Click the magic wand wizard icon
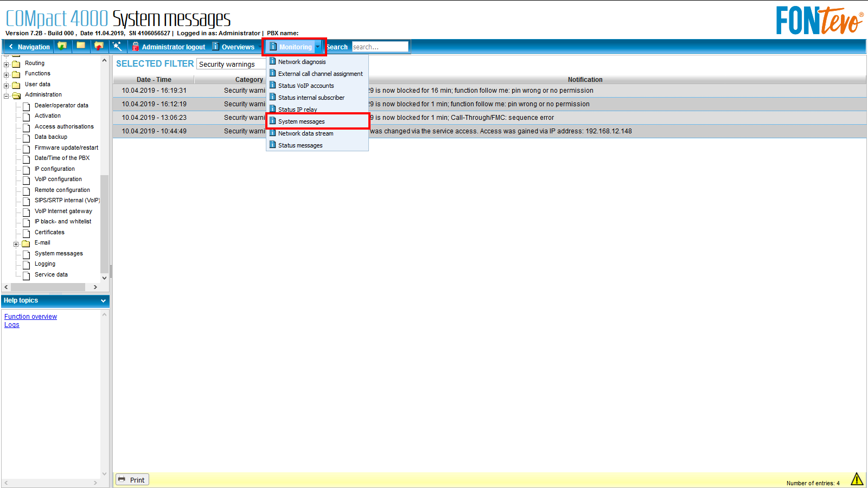This screenshot has height=488, width=868. tap(117, 46)
